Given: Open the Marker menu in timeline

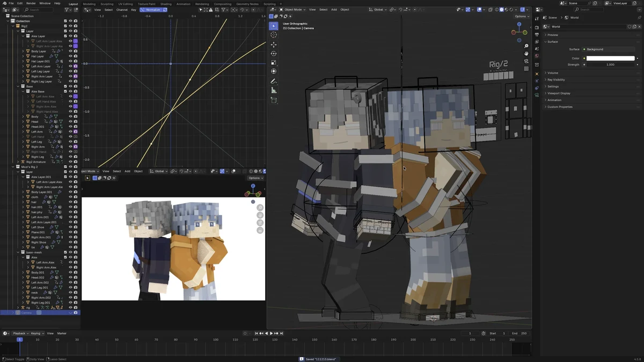Looking at the screenshot, I should click(62, 334).
